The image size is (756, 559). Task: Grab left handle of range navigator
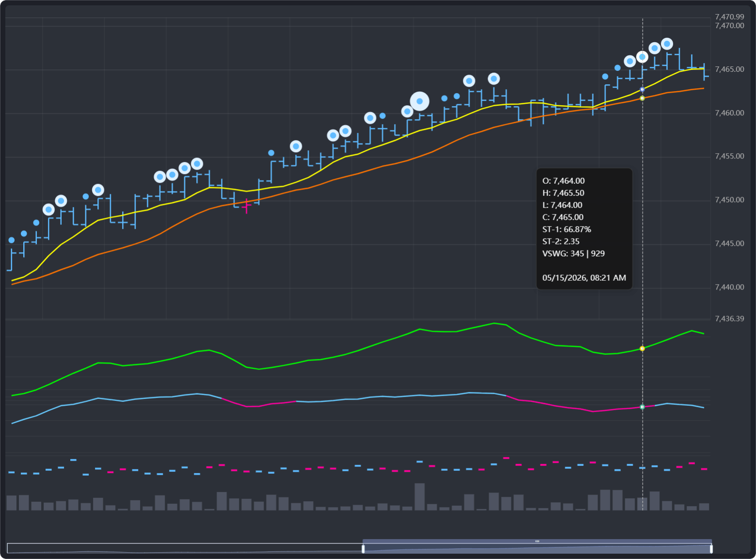(x=363, y=549)
